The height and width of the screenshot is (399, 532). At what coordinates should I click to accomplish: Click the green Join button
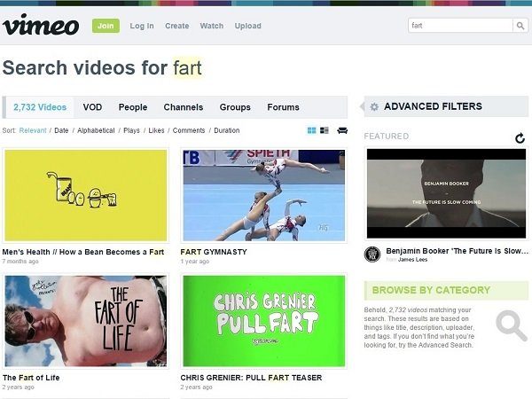pos(106,26)
